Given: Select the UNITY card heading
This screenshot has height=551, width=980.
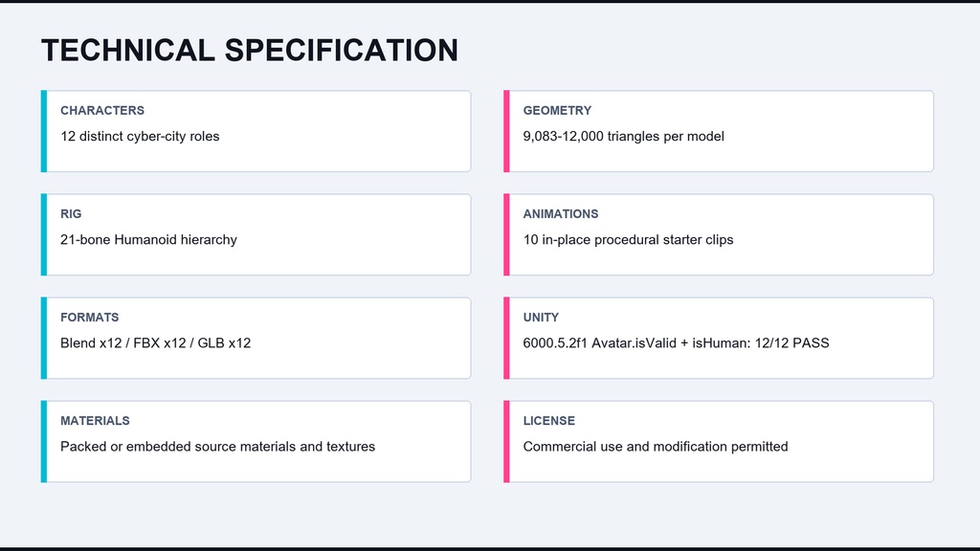Looking at the screenshot, I should click(x=542, y=318).
